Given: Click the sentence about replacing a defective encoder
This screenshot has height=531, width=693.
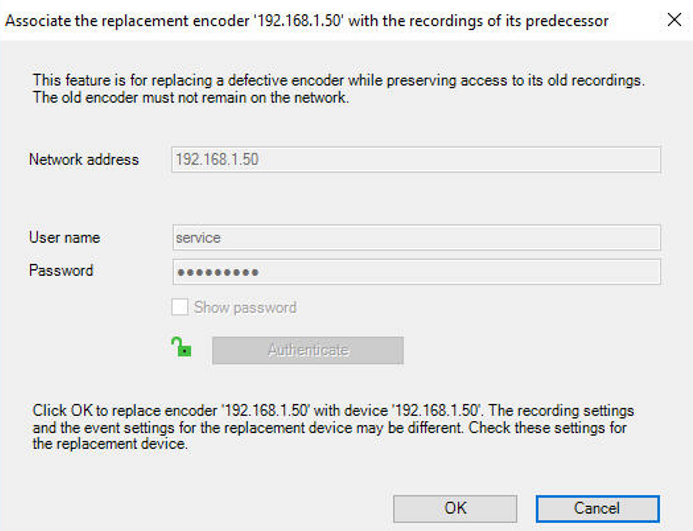Looking at the screenshot, I should [x=338, y=80].
